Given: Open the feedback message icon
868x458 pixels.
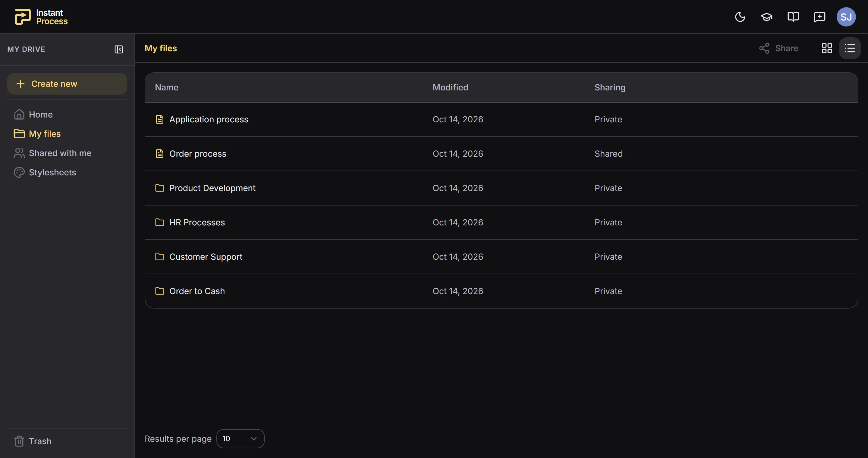Looking at the screenshot, I should [819, 17].
